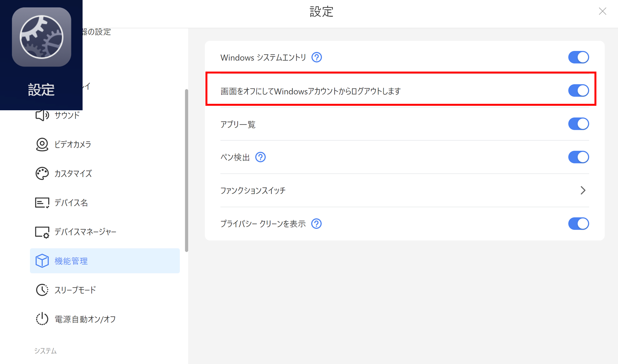The image size is (618, 364).
Task: Click the sleep mode clock icon
Action: tap(42, 290)
